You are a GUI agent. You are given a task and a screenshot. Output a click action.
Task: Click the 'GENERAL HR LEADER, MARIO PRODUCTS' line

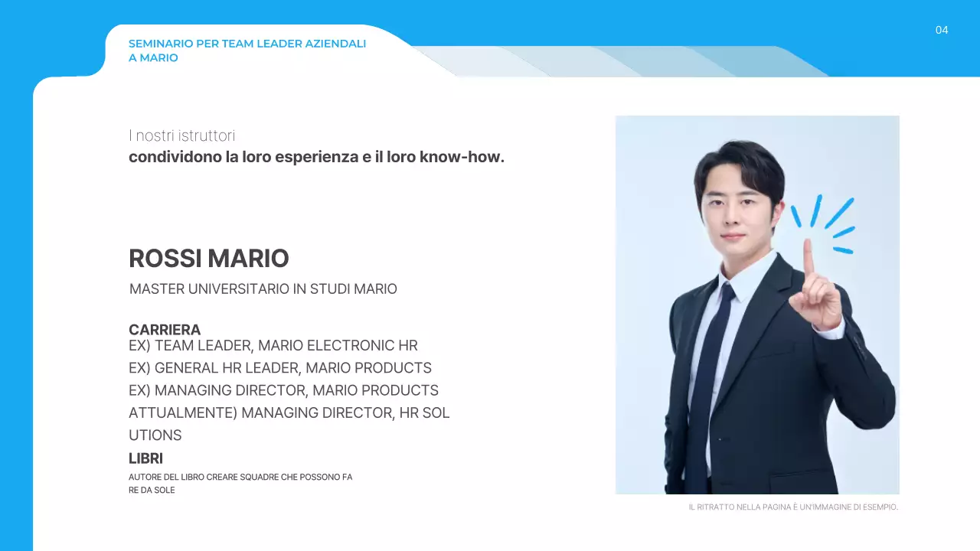click(279, 368)
